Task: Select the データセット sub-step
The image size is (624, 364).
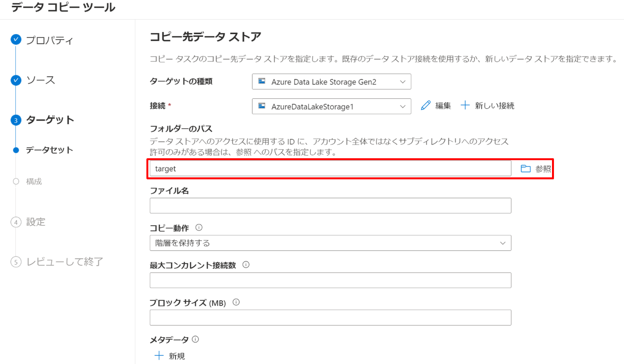Action: point(49,150)
